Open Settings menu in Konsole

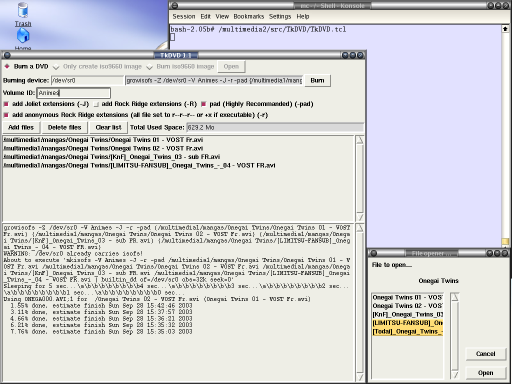click(x=280, y=16)
